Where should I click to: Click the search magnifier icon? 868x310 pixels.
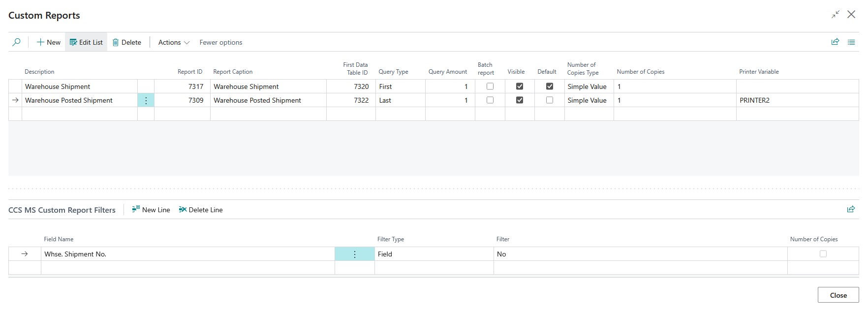16,42
